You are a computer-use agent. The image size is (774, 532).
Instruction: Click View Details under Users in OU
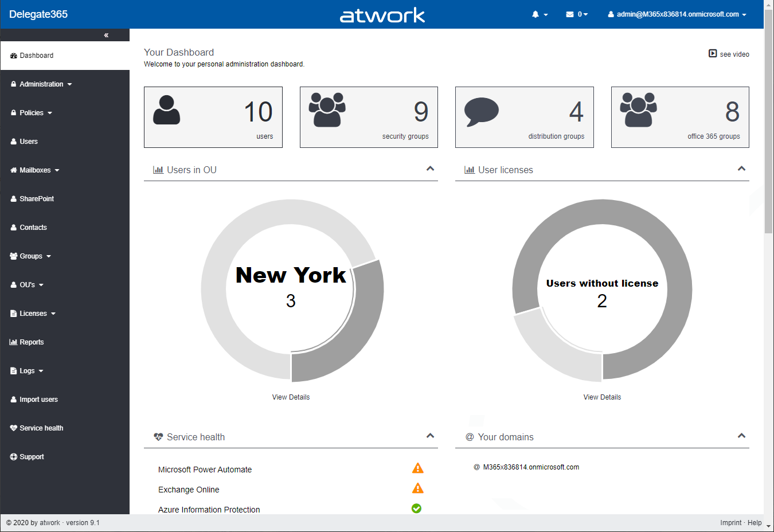(x=291, y=397)
